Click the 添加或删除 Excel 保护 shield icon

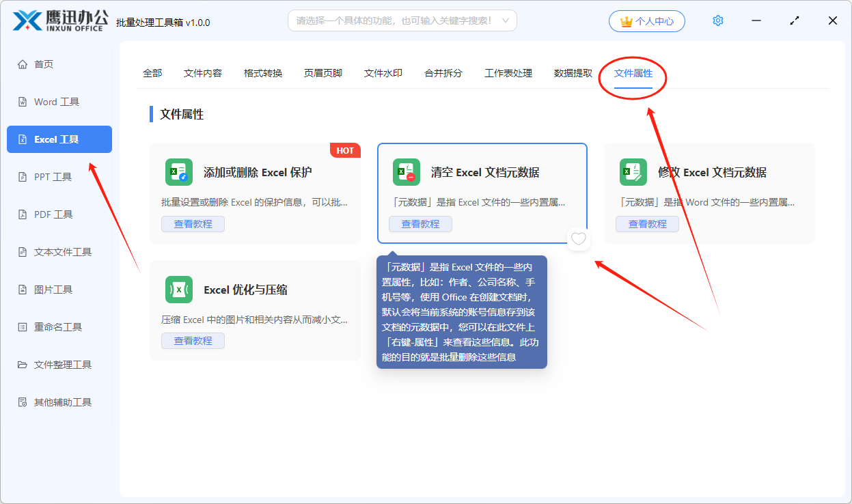point(178,172)
